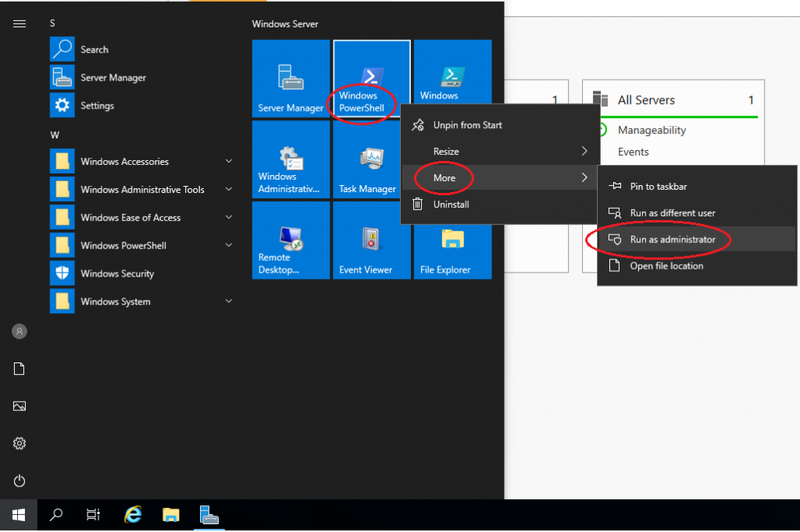
Task: Click the taskbar search magnifier
Action: [x=56, y=515]
